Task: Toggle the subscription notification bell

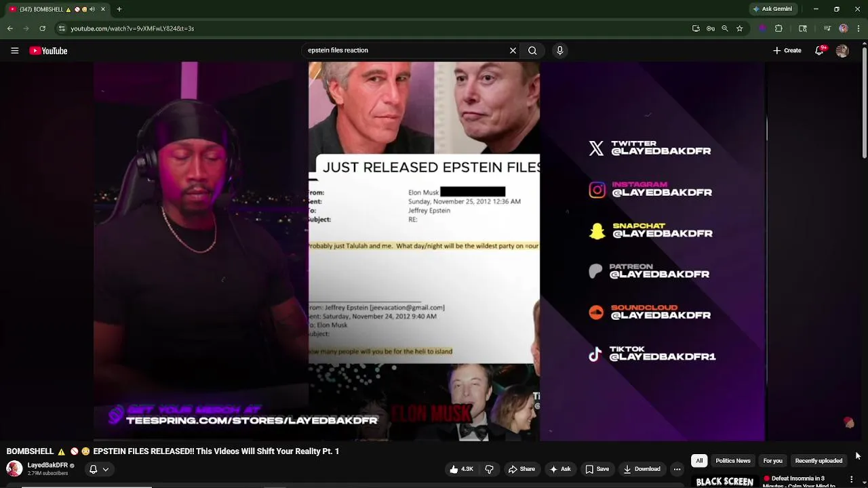Action: 94,469
